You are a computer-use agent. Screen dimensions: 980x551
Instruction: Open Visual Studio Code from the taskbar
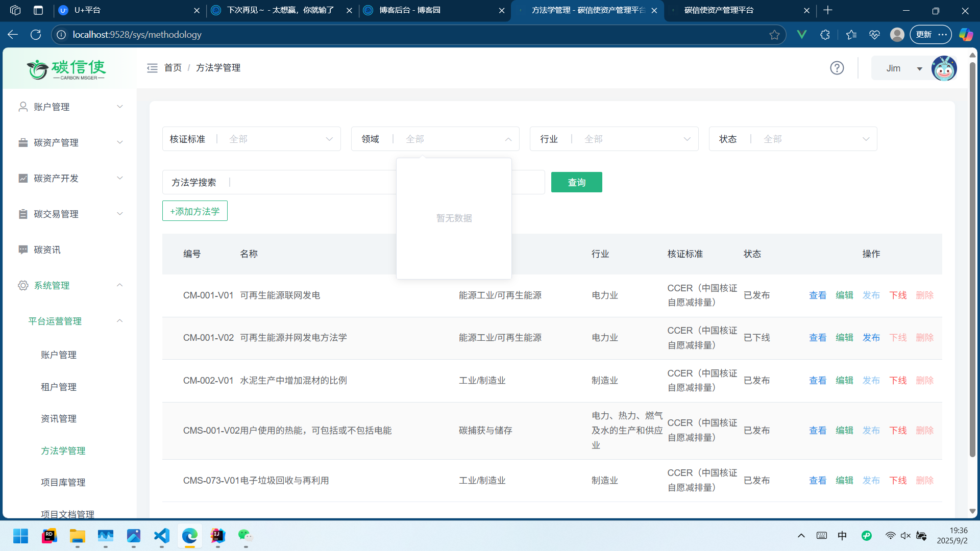tap(162, 536)
